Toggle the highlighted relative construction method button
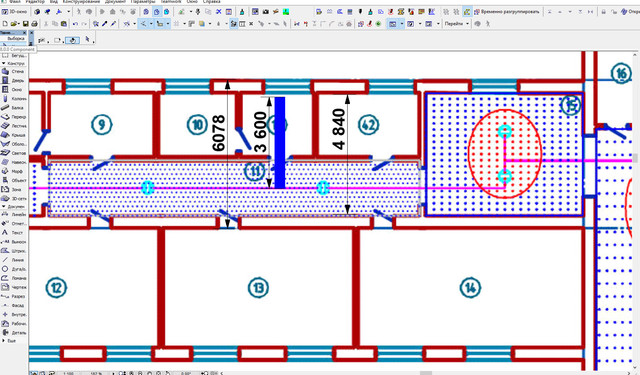Viewport: 640px width, 375px height. 160,24
